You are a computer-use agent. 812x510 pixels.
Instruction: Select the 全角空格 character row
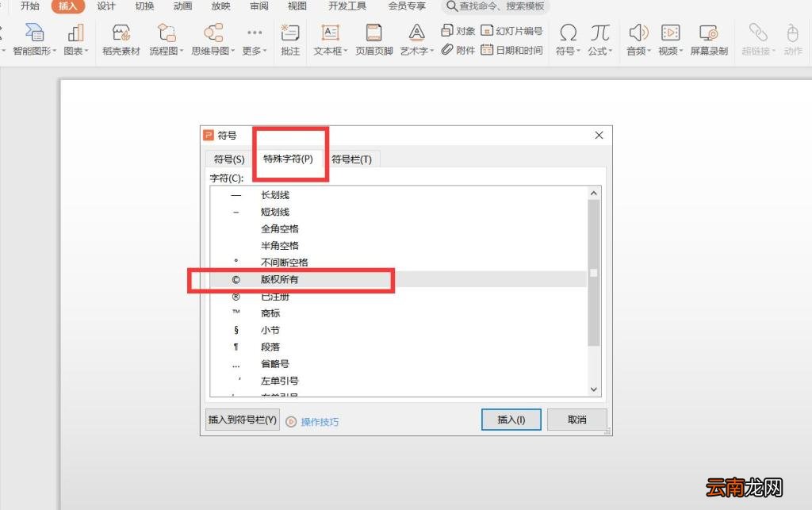click(398, 228)
